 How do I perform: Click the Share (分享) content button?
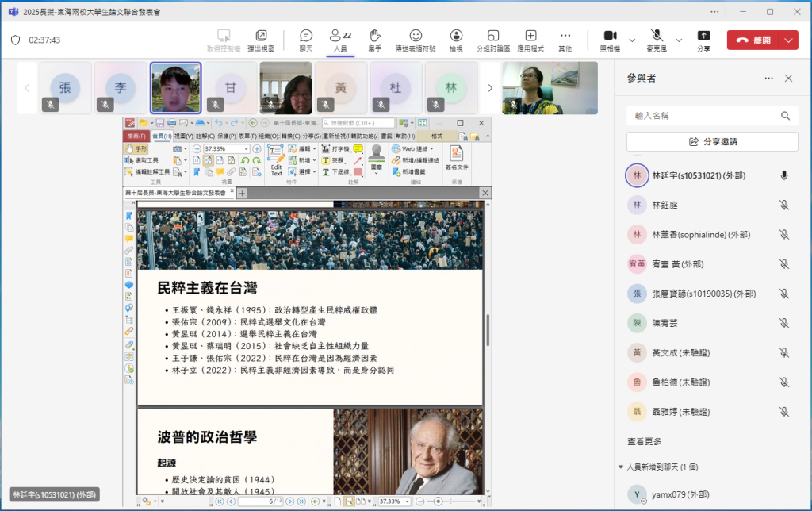point(703,40)
